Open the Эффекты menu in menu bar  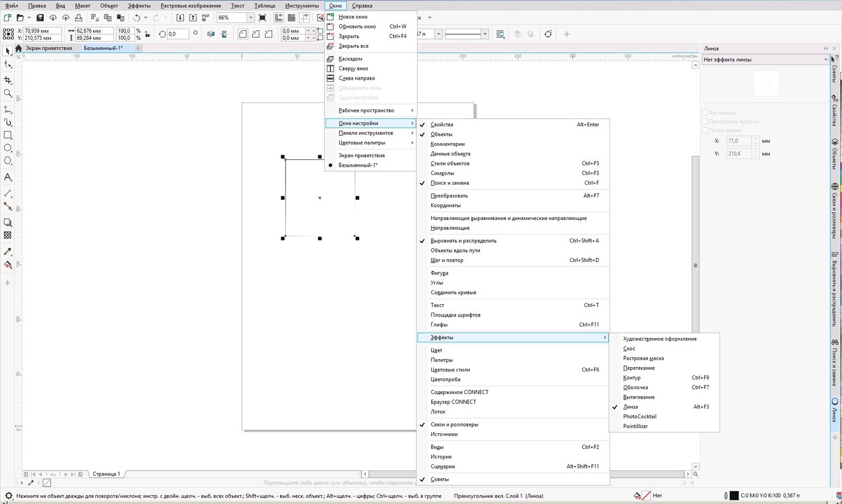point(139,6)
